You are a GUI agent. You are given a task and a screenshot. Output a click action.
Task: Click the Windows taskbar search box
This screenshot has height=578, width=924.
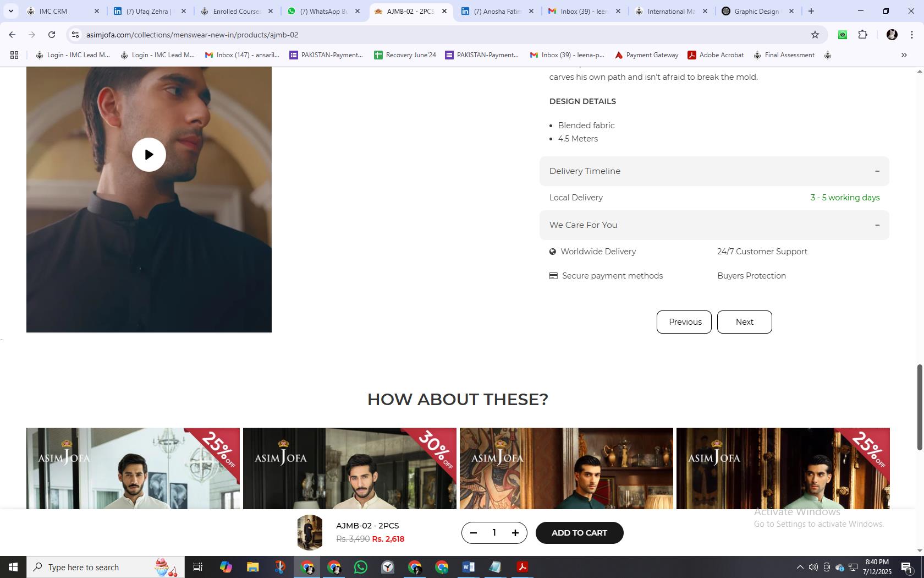tap(106, 567)
